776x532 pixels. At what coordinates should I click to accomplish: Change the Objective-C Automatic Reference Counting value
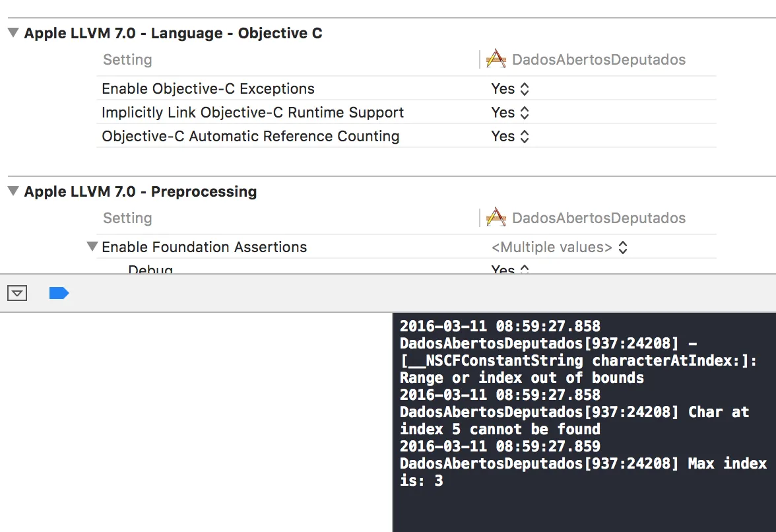coord(510,137)
